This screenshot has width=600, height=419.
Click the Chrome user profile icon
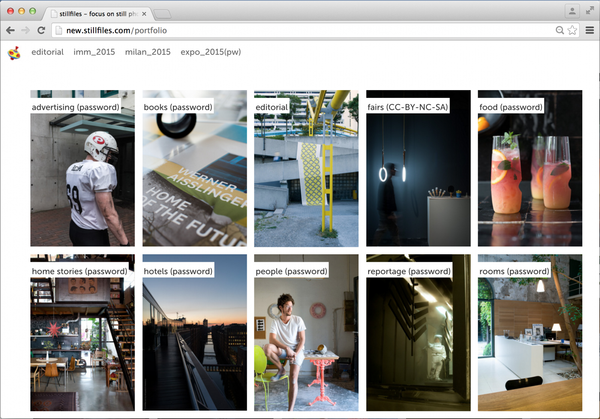tap(571, 10)
